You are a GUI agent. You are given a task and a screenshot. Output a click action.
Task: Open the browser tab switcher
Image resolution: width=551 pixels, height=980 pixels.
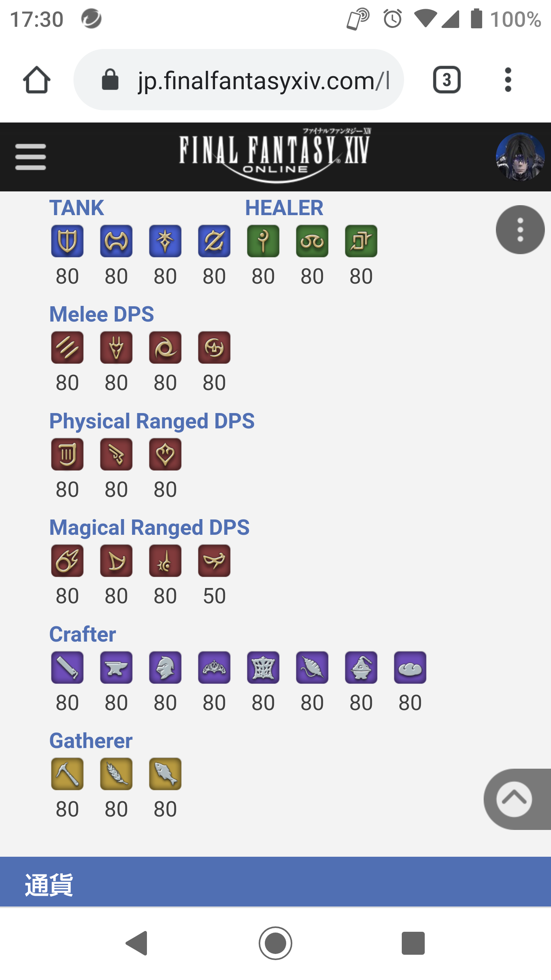click(447, 80)
